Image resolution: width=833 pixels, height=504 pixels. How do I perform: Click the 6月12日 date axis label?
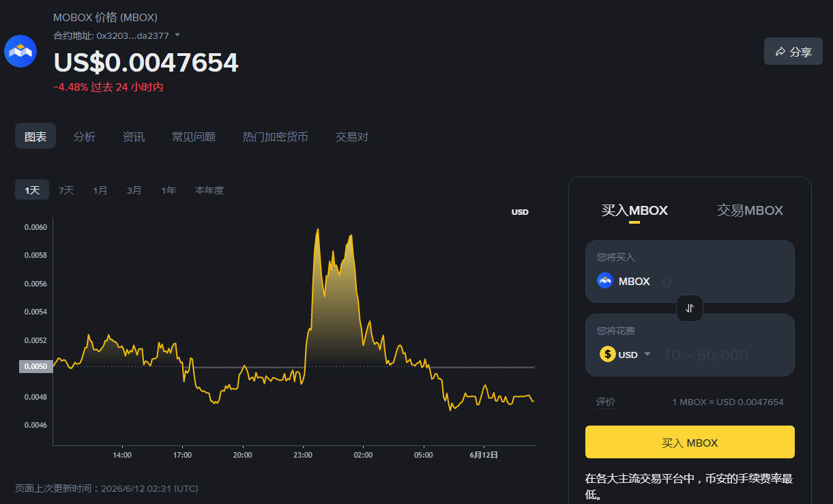tap(484, 455)
